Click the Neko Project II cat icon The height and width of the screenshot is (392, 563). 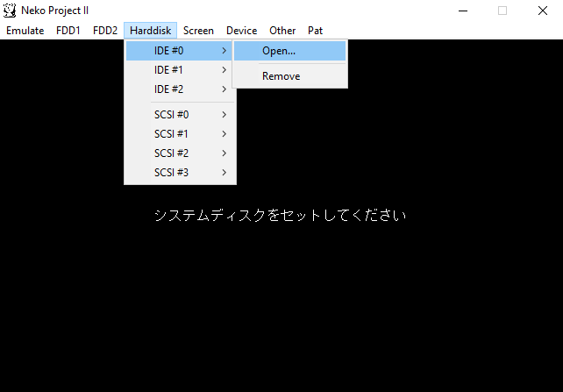[x=10, y=11]
